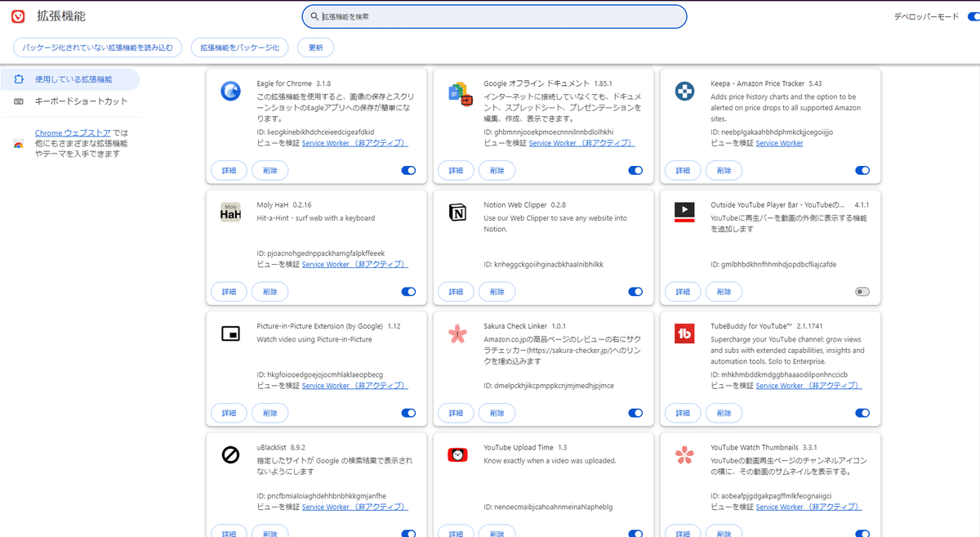Click the TubeBuddy for YouTube icon

(684, 333)
